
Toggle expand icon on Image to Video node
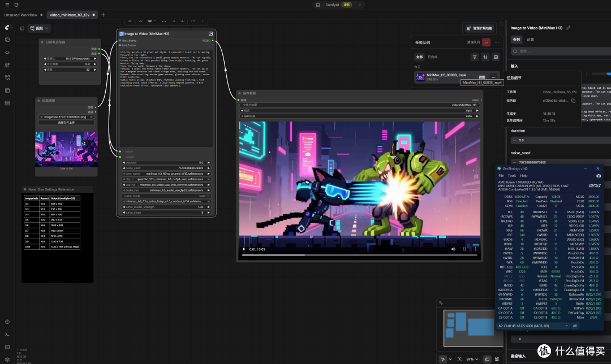click(x=211, y=34)
